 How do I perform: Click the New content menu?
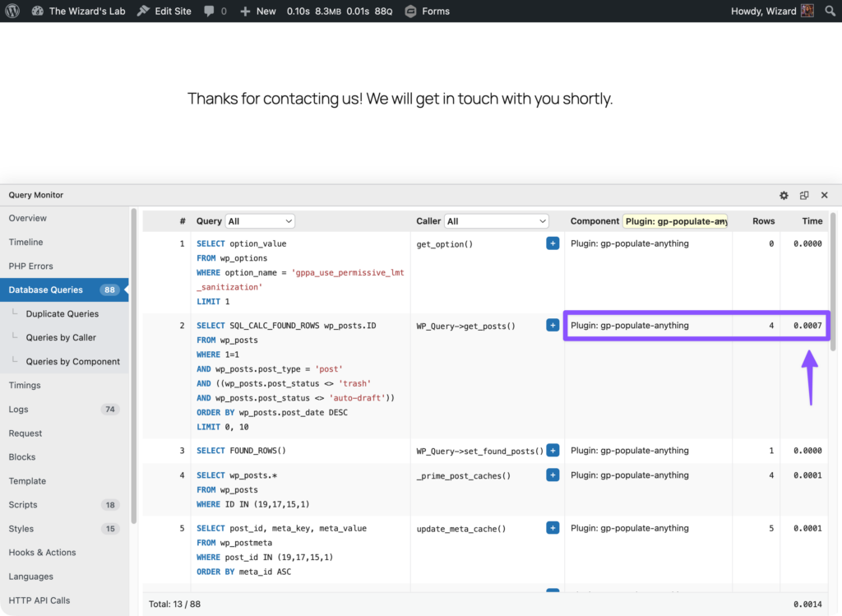click(257, 11)
